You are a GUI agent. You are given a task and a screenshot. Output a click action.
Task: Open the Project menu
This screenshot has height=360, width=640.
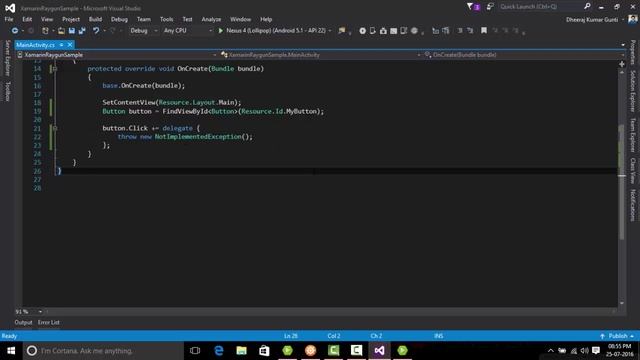tap(71, 19)
